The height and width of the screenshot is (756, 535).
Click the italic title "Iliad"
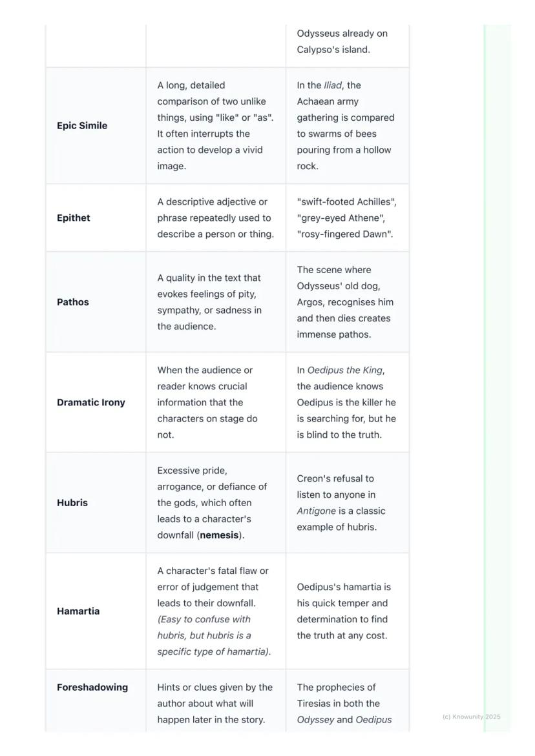tap(332, 85)
